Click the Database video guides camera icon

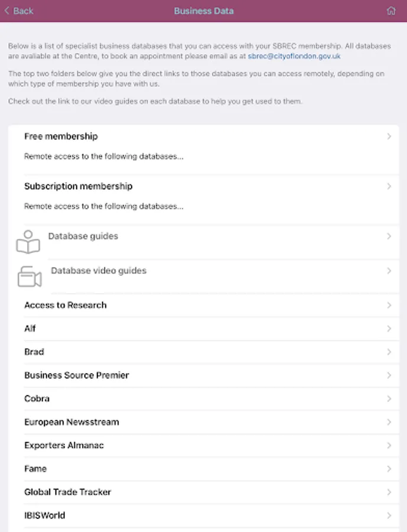[30, 277]
